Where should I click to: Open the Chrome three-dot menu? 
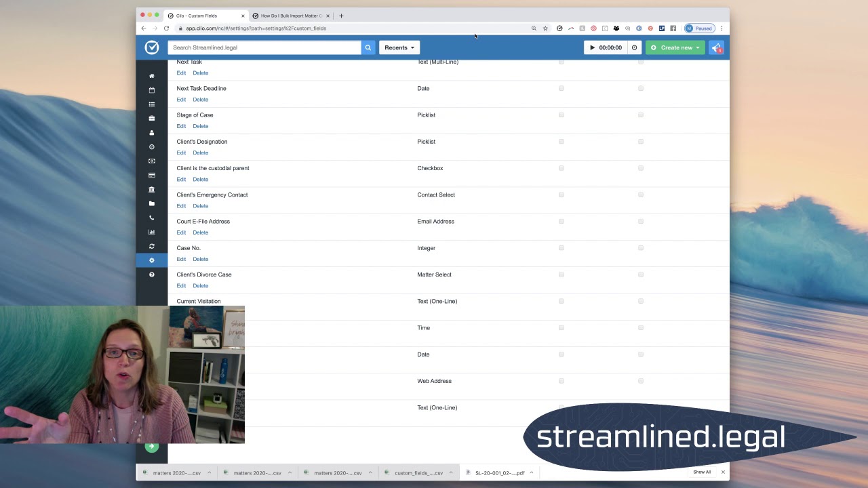click(x=722, y=28)
